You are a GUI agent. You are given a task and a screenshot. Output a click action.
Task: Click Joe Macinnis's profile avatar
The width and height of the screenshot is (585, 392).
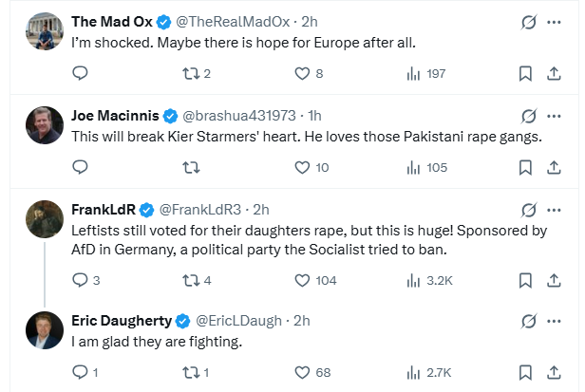(44, 125)
